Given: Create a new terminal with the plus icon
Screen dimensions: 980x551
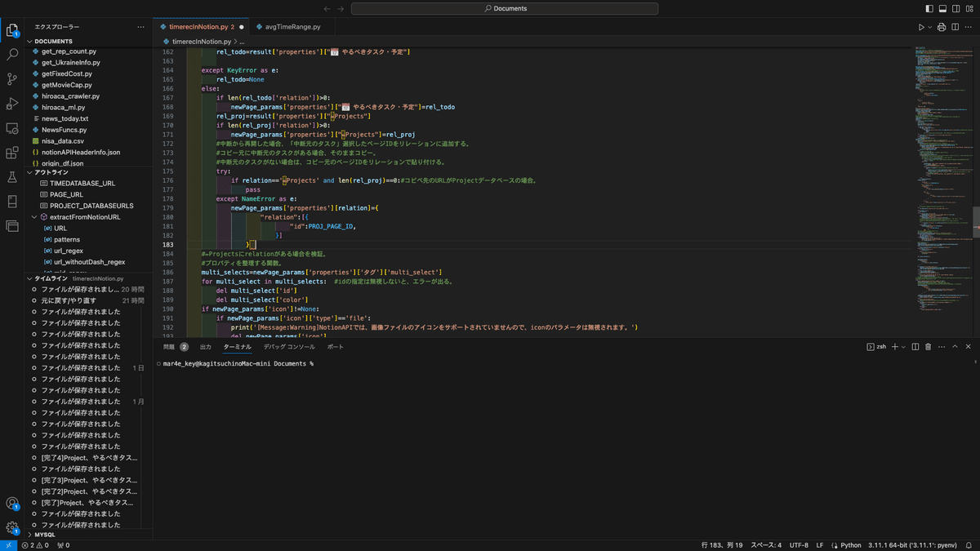Looking at the screenshot, I should click(x=895, y=346).
